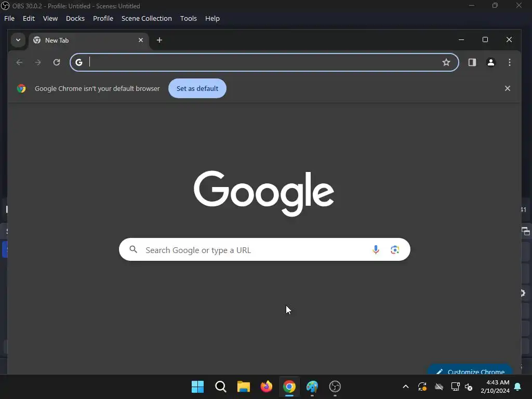Screen dimensions: 532x399
Task: Click the Google icon in the address bar
Action: coord(79,62)
